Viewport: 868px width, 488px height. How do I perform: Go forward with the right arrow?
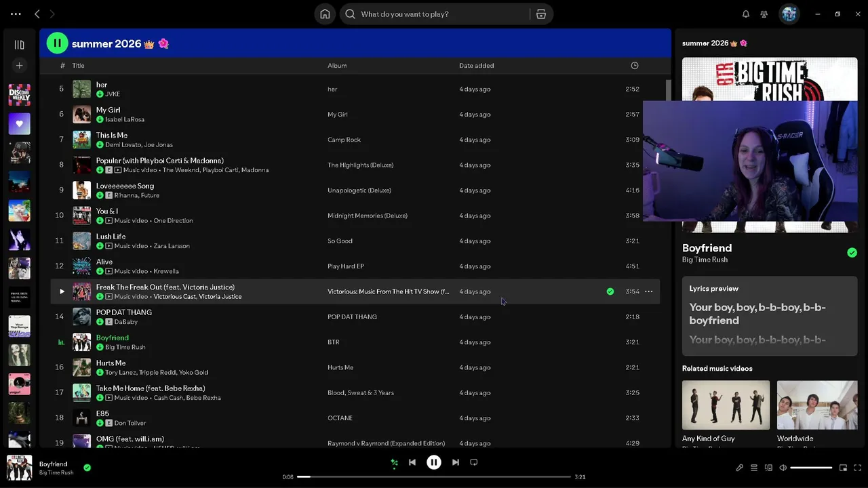[x=52, y=14]
